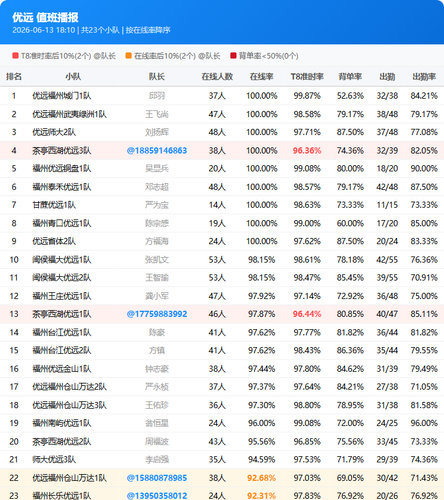Click the orange 92.68% online rate
Image resolution: width=444 pixels, height=500 pixels.
click(262, 478)
